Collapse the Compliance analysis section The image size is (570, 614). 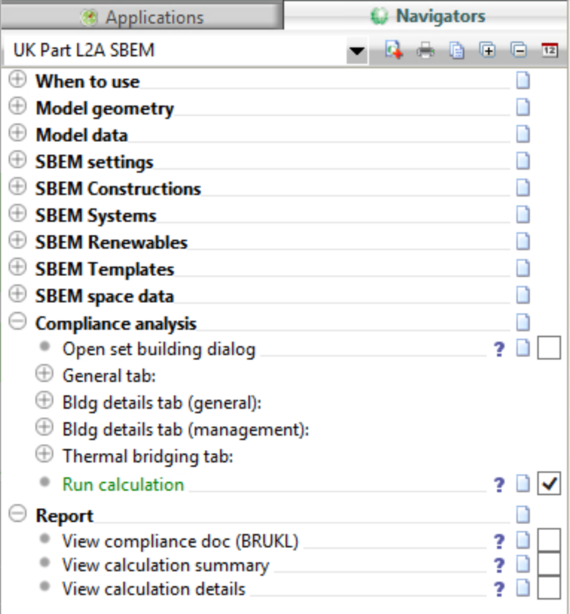(x=18, y=321)
